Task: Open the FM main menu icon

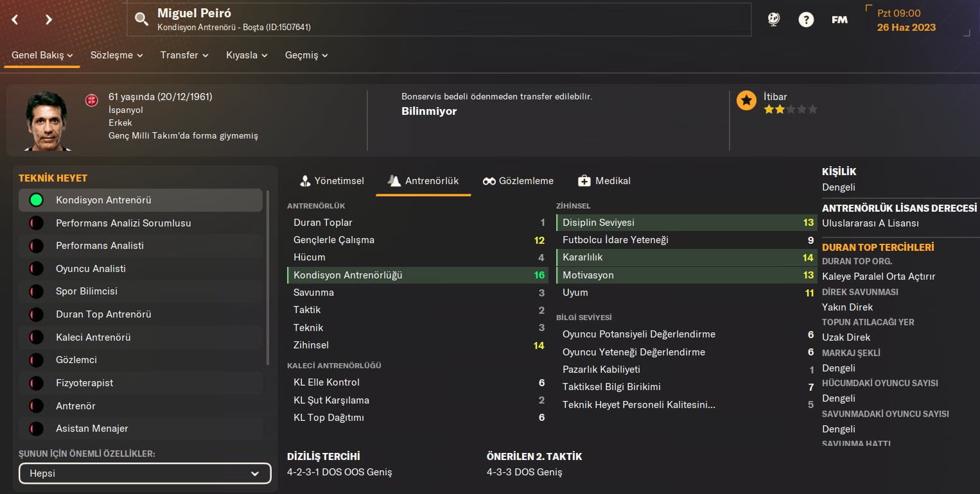Action: pyautogui.click(x=839, y=20)
